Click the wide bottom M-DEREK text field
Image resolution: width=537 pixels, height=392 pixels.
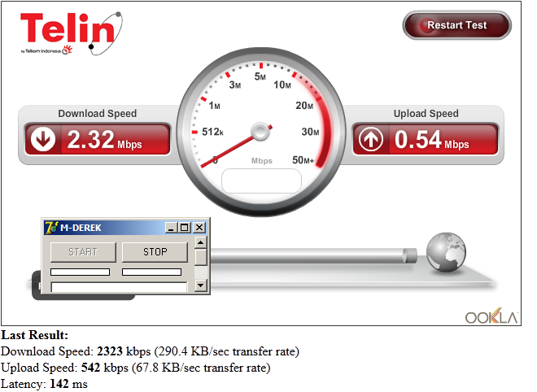pyautogui.click(x=119, y=287)
